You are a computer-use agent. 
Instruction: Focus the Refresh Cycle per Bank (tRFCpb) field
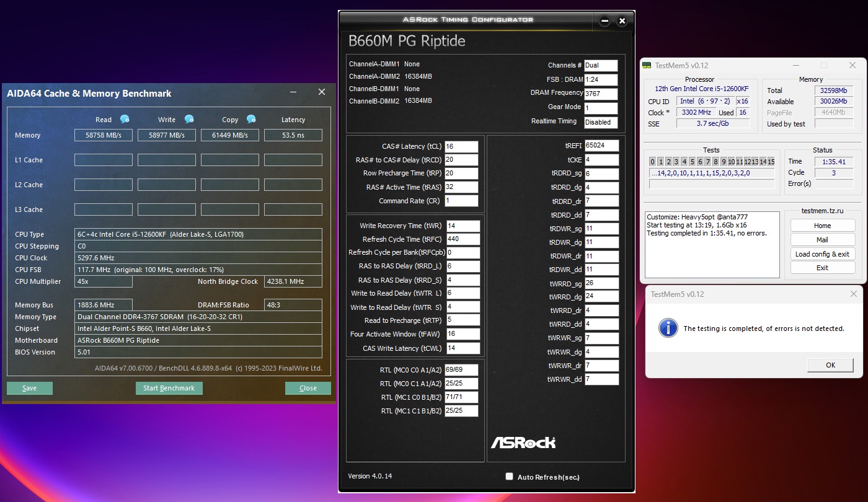pos(463,253)
